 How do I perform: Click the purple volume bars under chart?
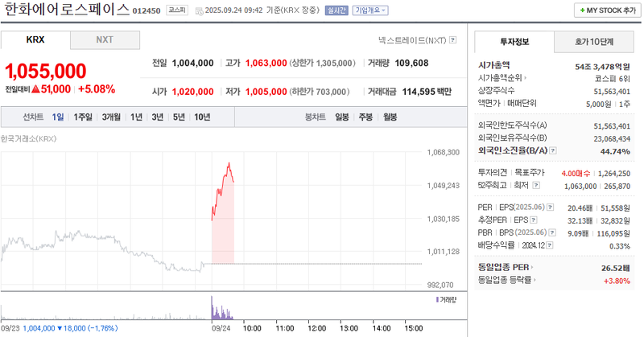tap(222, 311)
